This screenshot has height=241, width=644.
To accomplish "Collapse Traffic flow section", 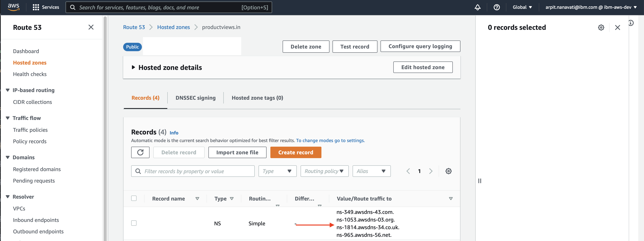I will click(x=8, y=118).
